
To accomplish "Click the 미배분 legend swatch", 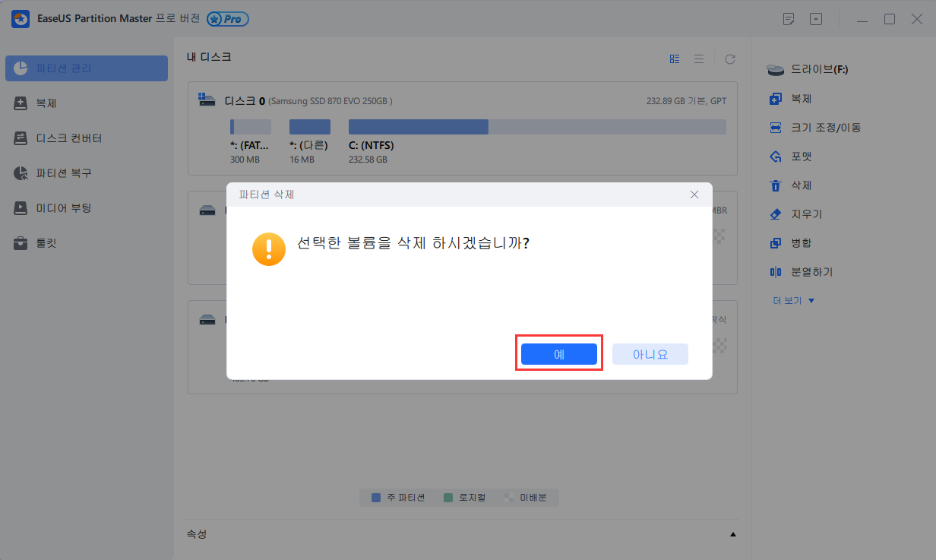I will 508,498.
